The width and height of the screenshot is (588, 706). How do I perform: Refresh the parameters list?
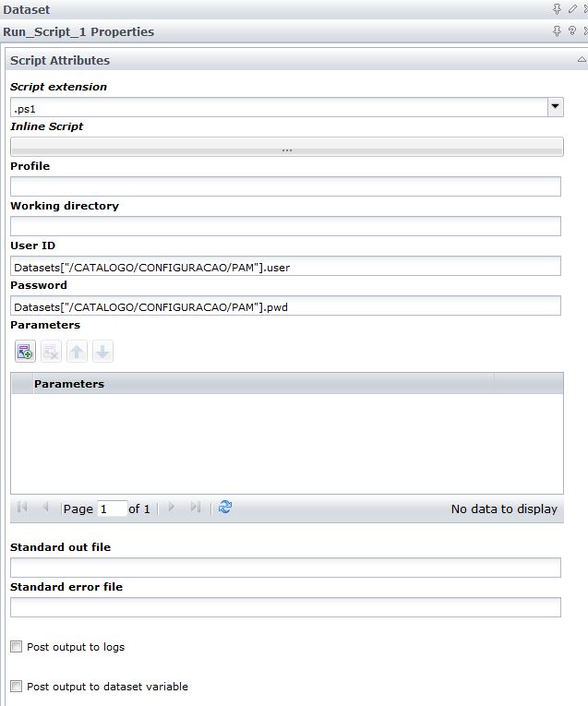tap(225, 508)
